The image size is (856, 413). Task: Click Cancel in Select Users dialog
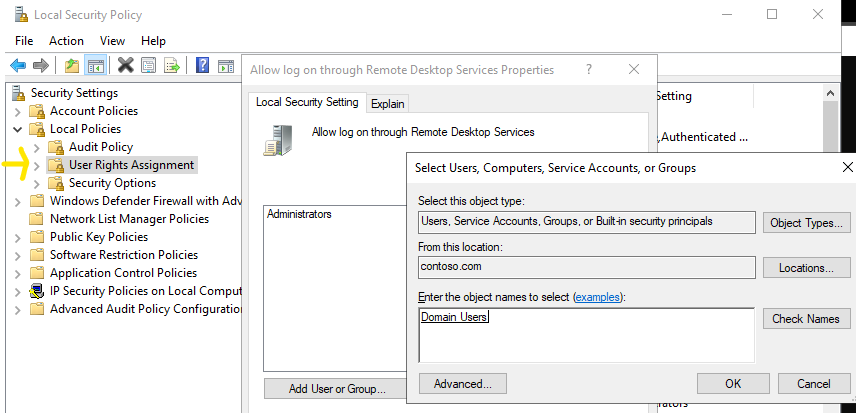point(814,384)
